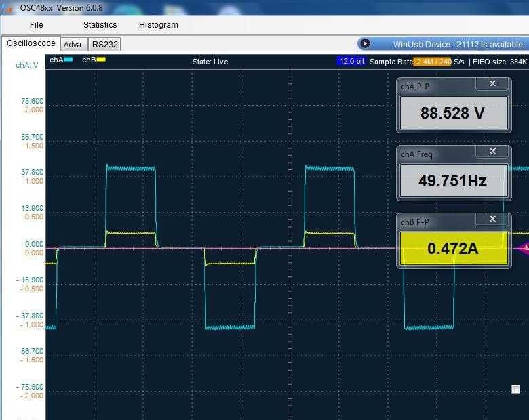Click the chA cyan color swatch

[x=68, y=60]
